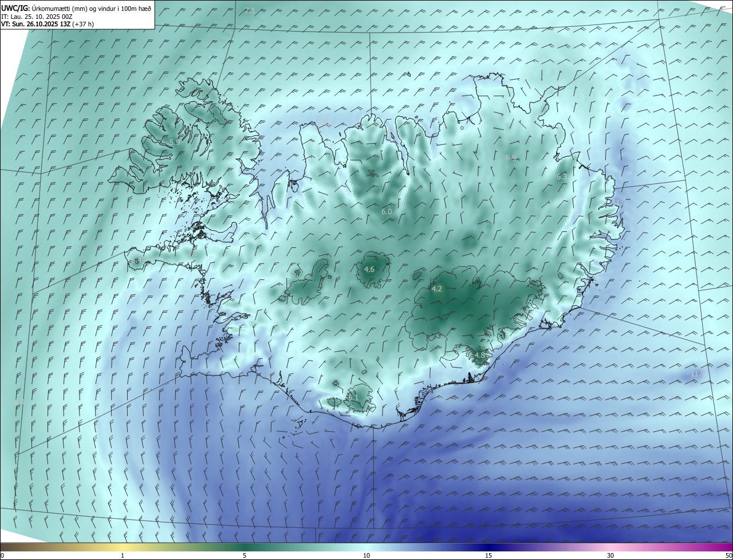Click the 7.3 value at the top
The width and height of the screenshot is (733, 560).
250,11
